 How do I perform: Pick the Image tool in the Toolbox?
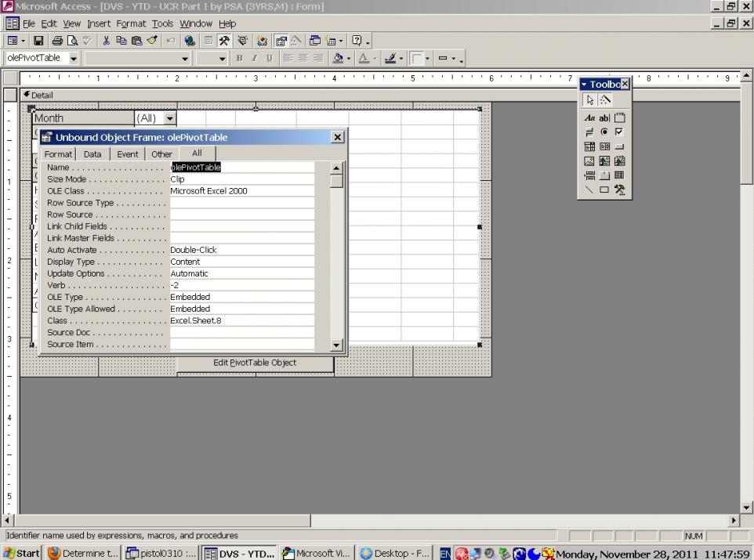[589, 161]
